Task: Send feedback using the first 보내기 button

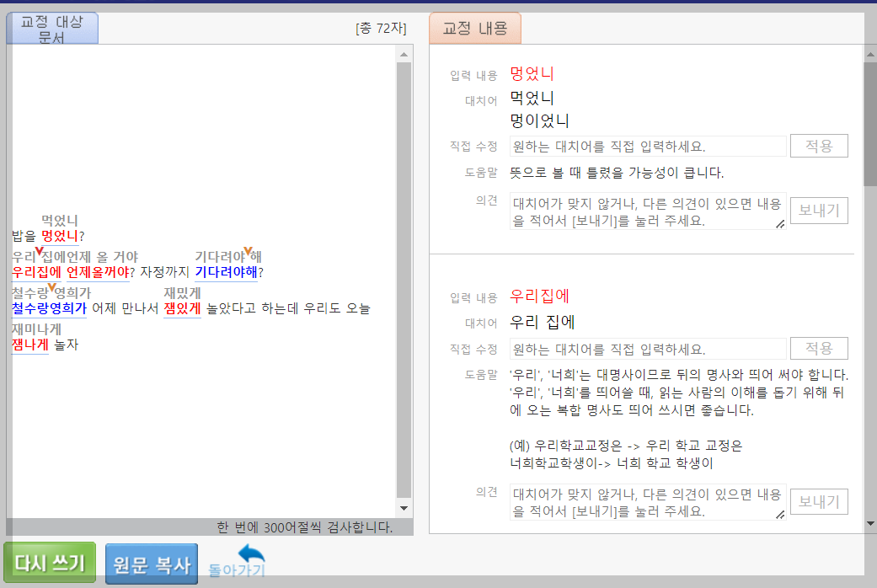Action: coord(818,210)
